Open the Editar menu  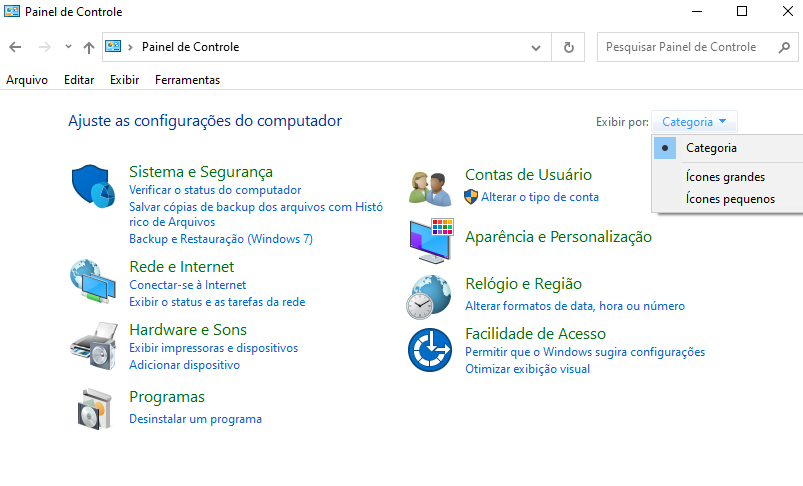pyautogui.click(x=79, y=80)
